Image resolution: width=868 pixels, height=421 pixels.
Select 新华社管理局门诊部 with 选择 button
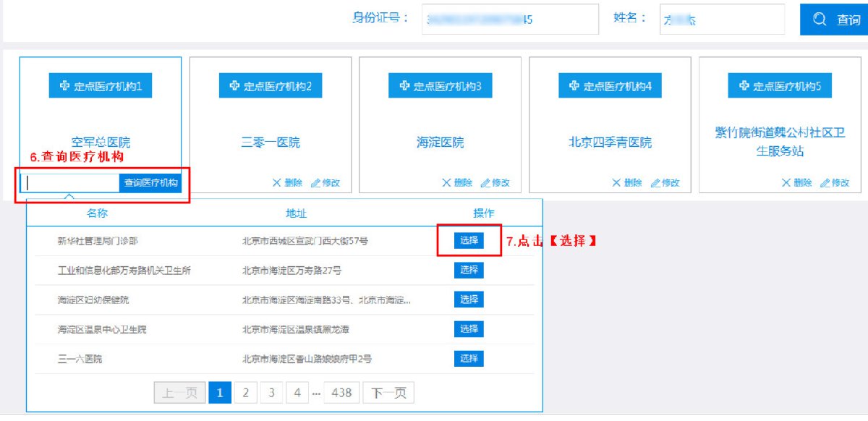(469, 241)
